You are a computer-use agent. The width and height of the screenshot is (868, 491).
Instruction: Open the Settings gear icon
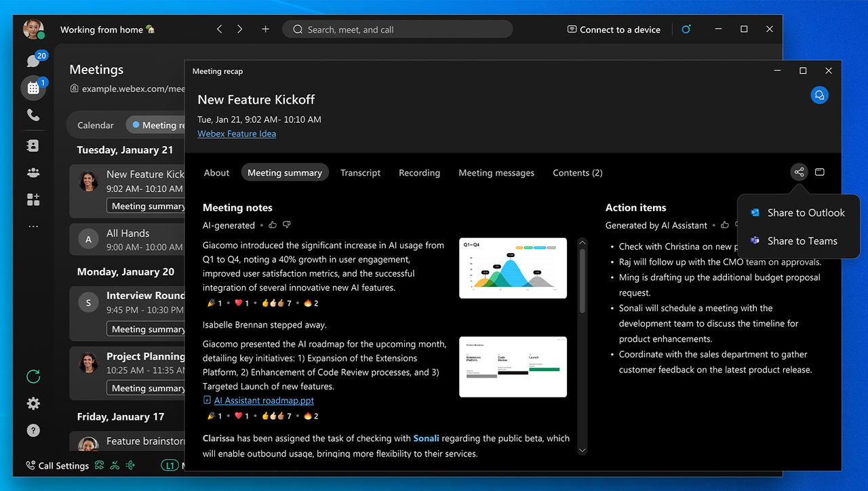(x=33, y=404)
